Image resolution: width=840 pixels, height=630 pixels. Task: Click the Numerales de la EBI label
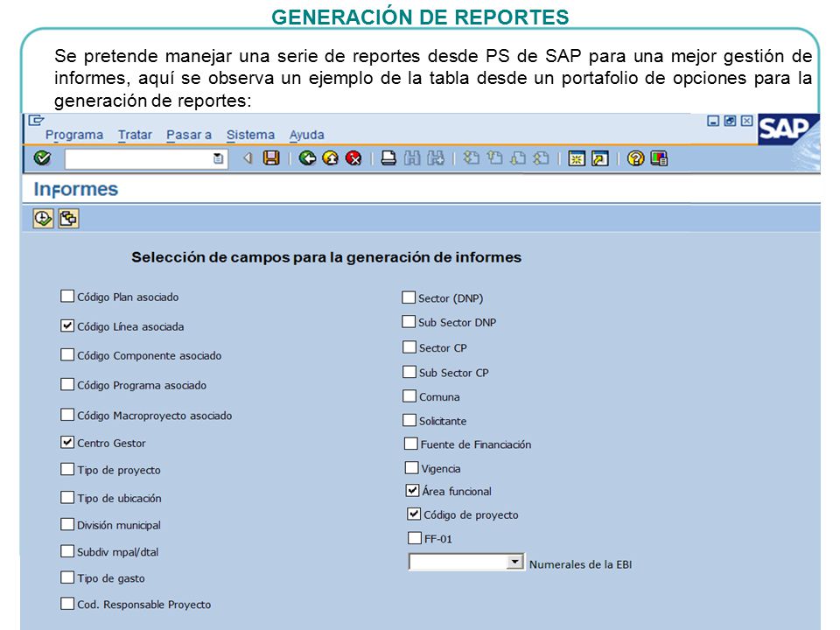[x=581, y=564]
